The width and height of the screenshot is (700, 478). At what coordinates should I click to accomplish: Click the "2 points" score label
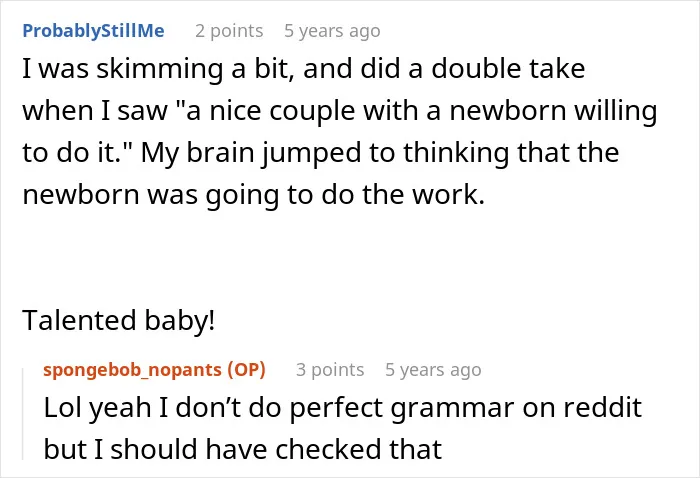tap(229, 31)
